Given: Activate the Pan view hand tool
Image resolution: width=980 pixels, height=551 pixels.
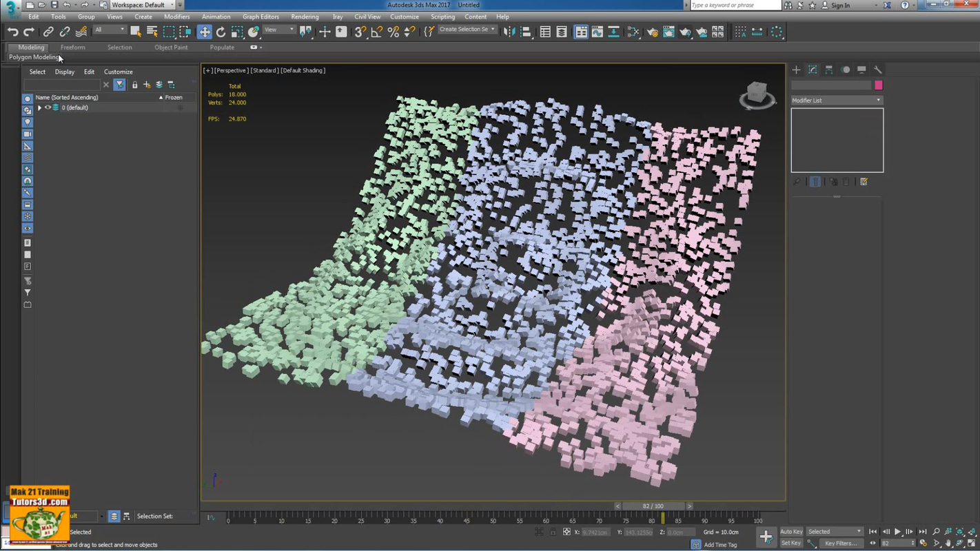Looking at the screenshot, I should [x=948, y=543].
